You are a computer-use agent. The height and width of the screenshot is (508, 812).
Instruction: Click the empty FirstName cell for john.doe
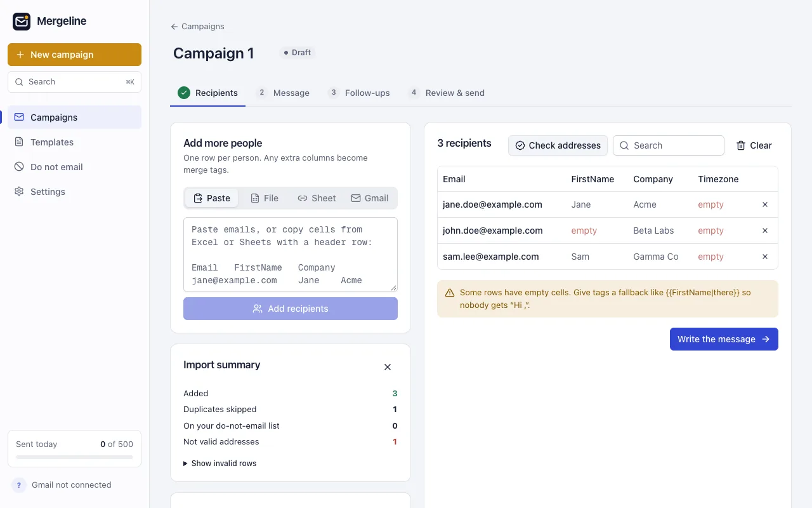click(x=584, y=231)
